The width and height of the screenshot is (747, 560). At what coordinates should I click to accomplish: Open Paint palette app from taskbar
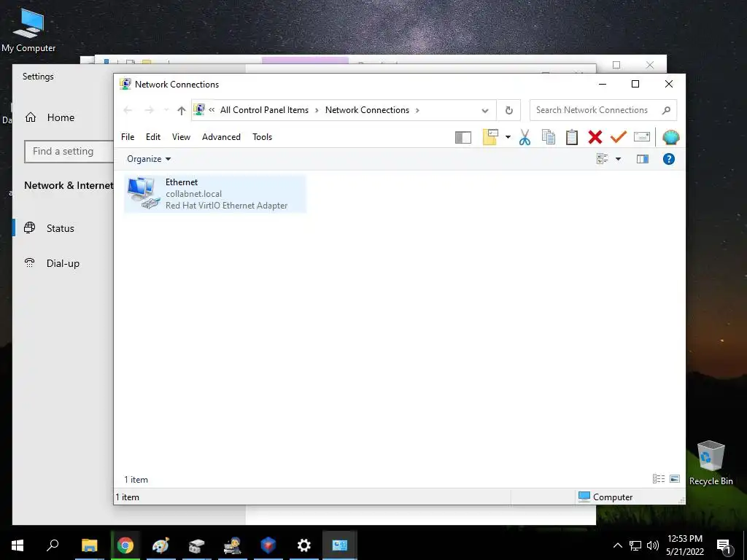coord(160,545)
